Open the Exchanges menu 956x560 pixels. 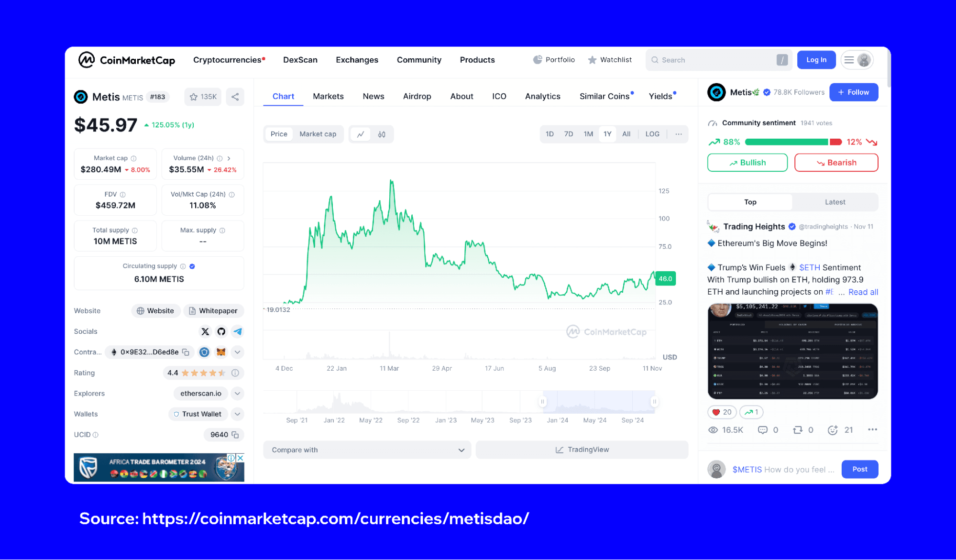[357, 60]
